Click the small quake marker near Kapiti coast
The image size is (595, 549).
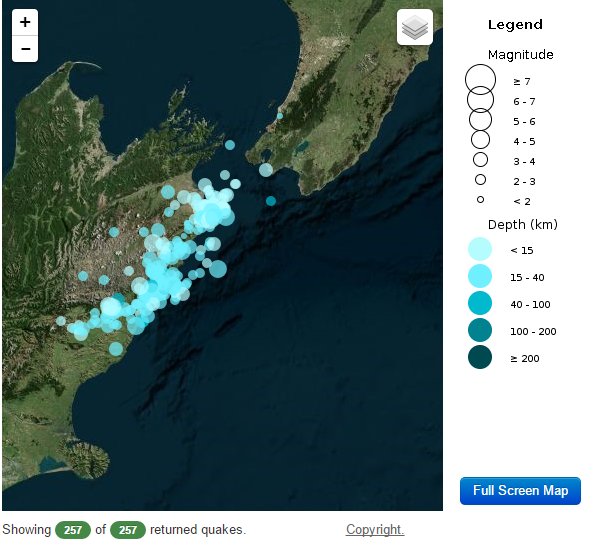[x=280, y=116]
